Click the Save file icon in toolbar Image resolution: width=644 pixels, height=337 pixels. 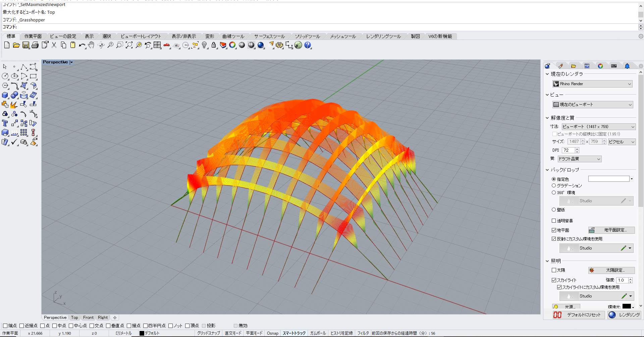(26, 45)
